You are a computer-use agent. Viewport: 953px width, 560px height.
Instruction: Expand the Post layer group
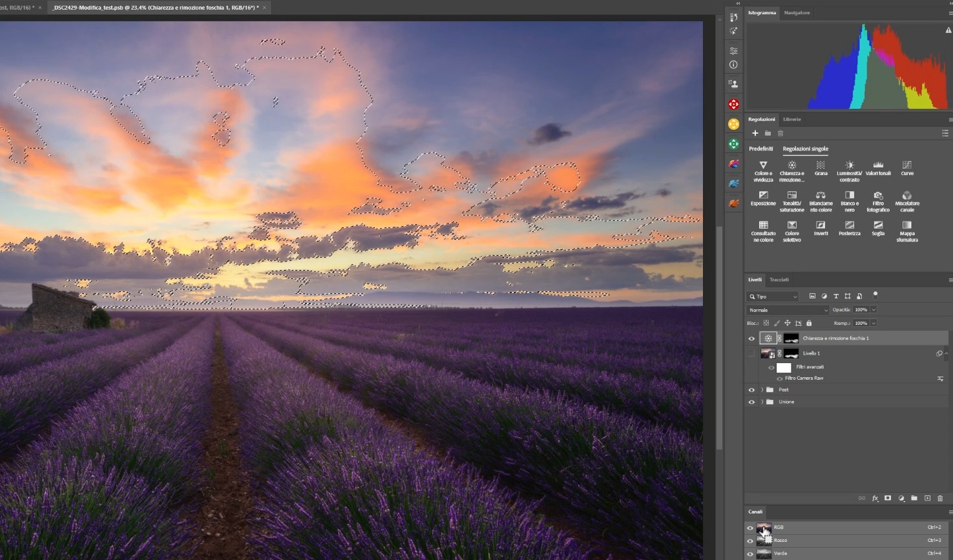coord(762,389)
